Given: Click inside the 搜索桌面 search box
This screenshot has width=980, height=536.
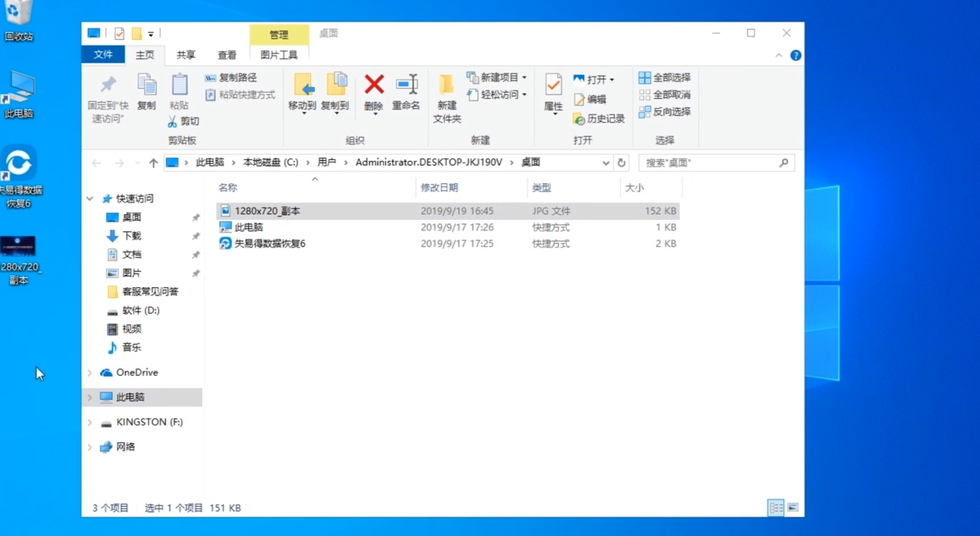Looking at the screenshot, I should pyautogui.click(x=712, y=162).
